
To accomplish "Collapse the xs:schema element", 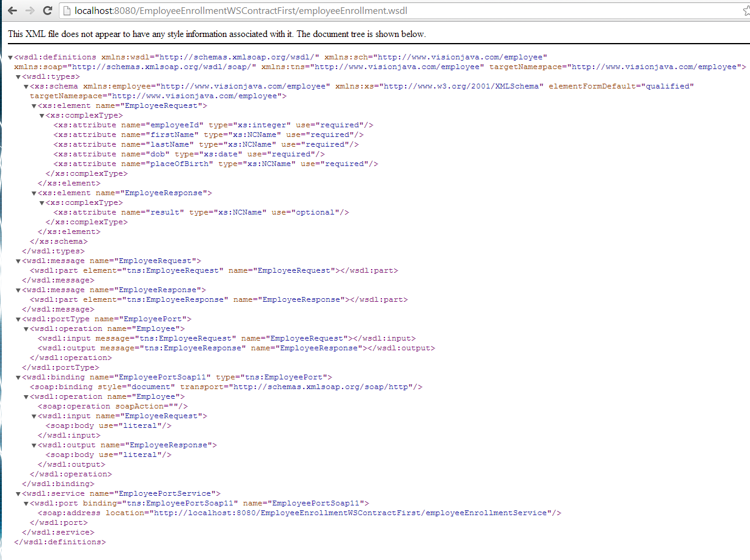I will [x=26, y=87].
